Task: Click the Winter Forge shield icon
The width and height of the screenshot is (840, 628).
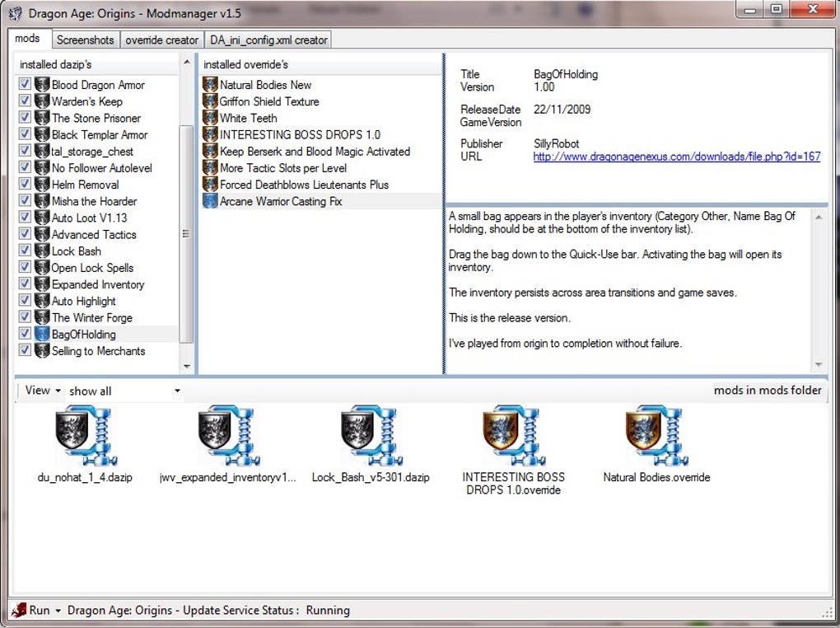Action: [42, 317]
